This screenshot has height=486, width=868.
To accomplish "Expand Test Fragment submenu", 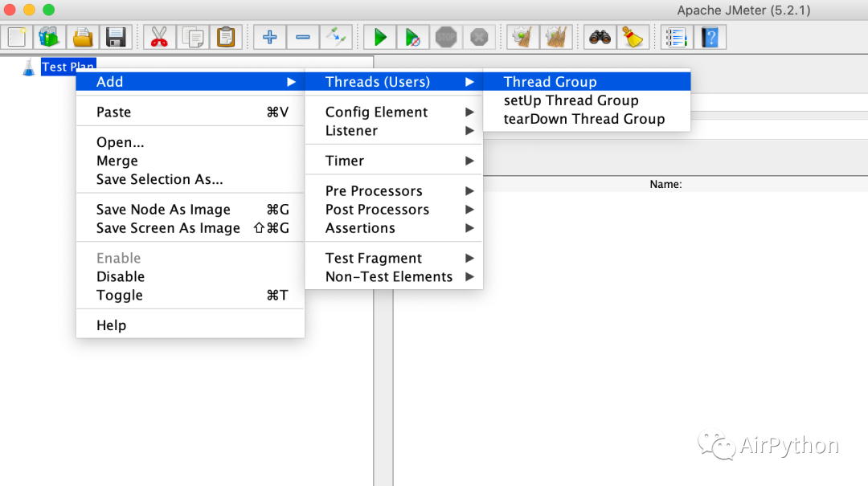I will coord(394,258).
